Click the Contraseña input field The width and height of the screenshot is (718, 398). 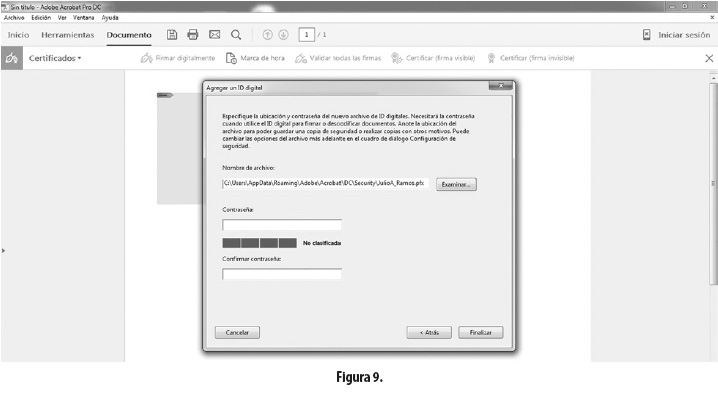coord(282,225)
